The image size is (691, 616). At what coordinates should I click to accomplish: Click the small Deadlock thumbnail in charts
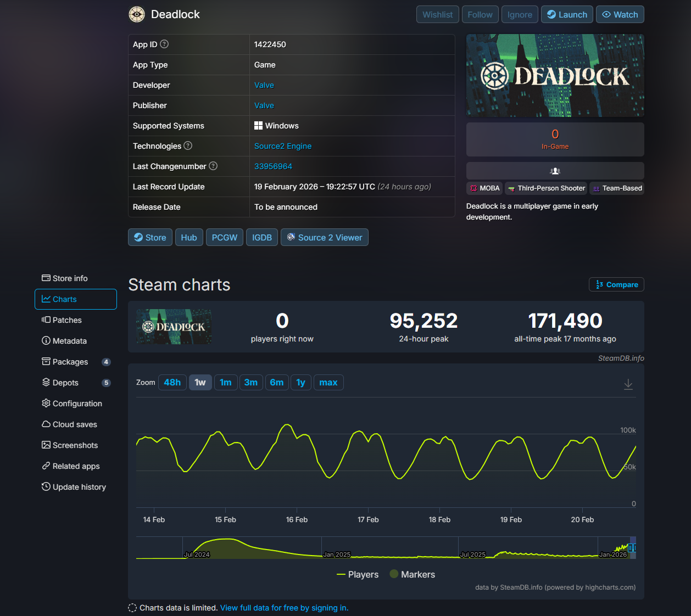tap(174, 327)
